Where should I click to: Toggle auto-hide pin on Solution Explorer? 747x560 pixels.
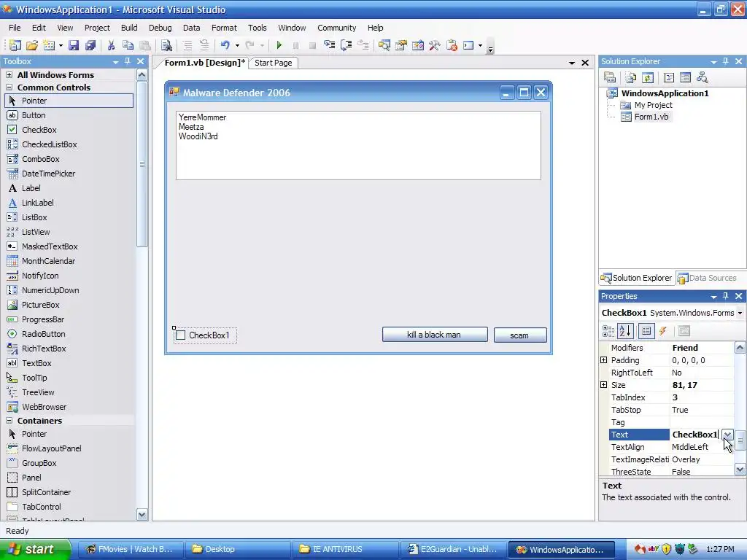[726, 61]
